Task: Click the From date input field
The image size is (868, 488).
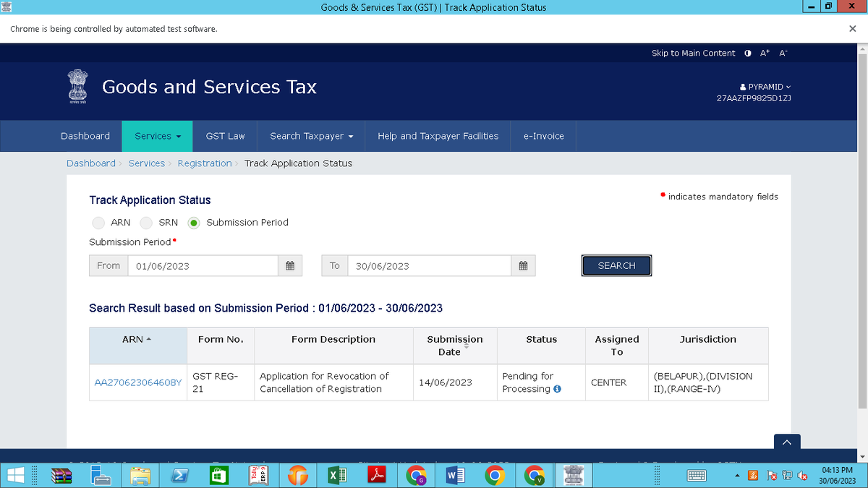Action: point(203,265)
